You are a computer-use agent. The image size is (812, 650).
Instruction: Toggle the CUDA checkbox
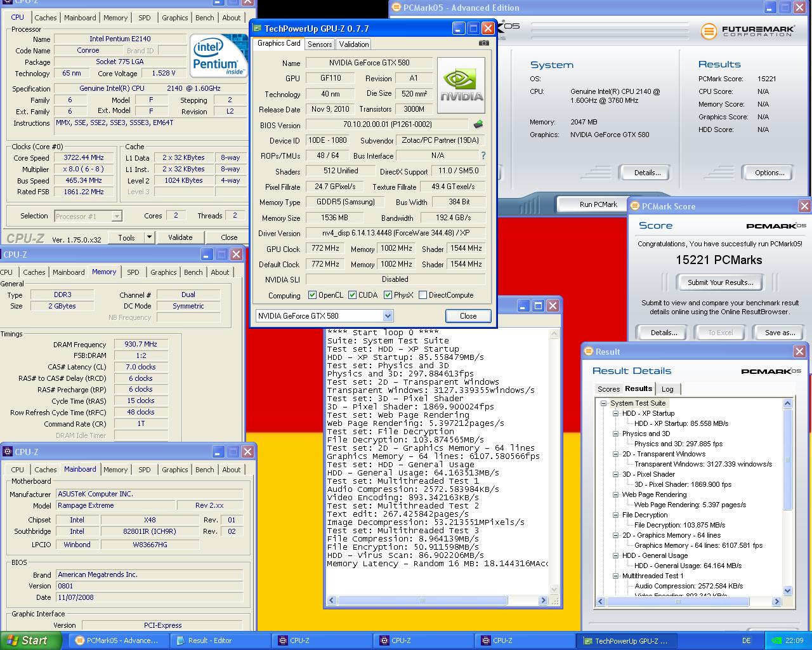click(x=352, y=295)
